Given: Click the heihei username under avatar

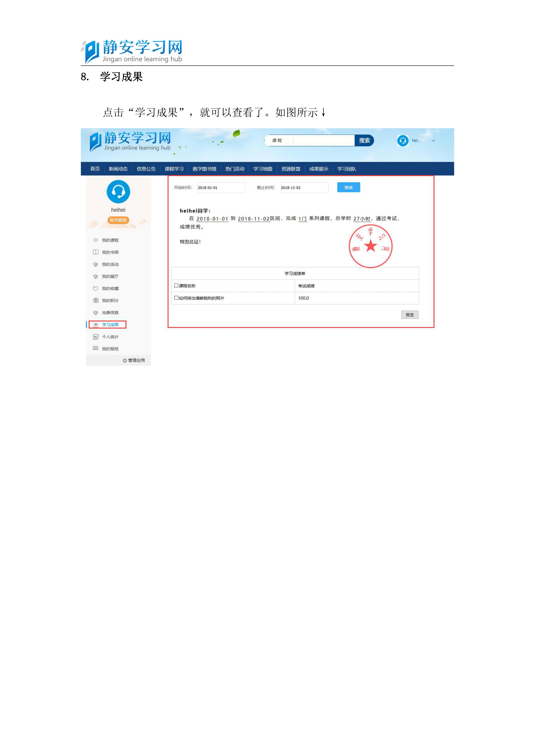Looking at the screenshot, I should 118,210.
